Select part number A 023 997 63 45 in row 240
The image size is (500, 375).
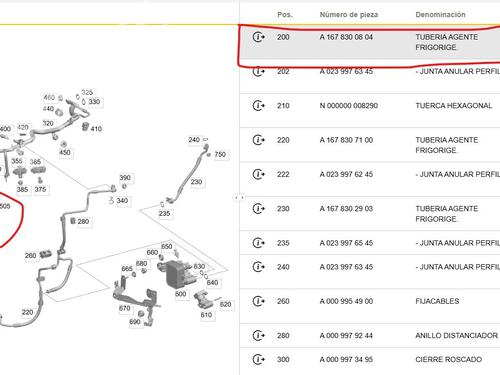click(x=346, y=267)
